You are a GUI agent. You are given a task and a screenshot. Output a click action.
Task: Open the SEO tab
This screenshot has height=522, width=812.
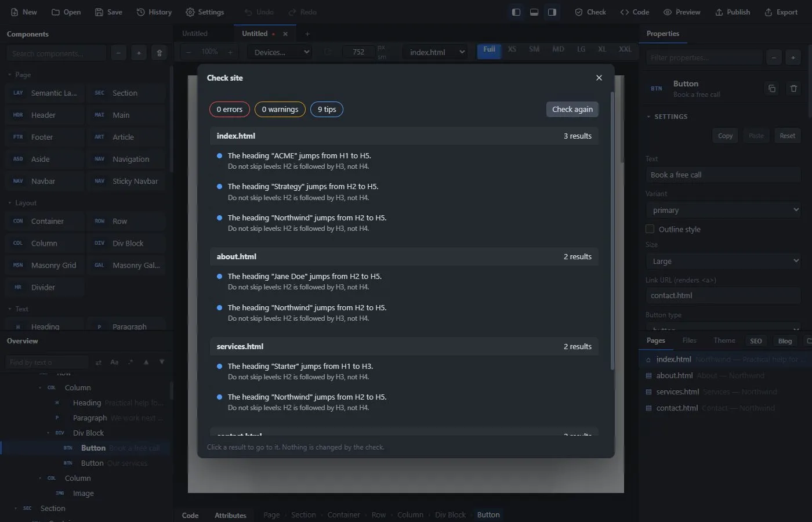pyautogui.click(x=756, y=341)
